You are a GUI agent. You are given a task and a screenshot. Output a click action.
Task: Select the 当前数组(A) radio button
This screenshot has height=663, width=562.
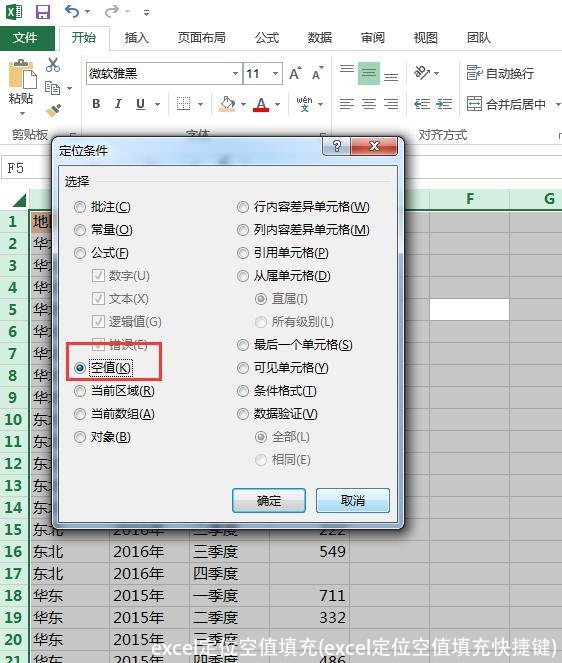point(80,414)
